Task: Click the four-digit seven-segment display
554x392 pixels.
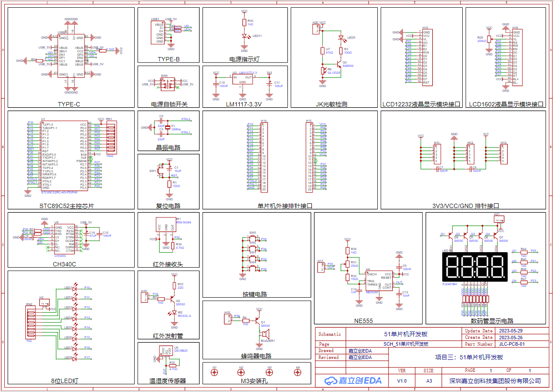Action: click(475, 267)
